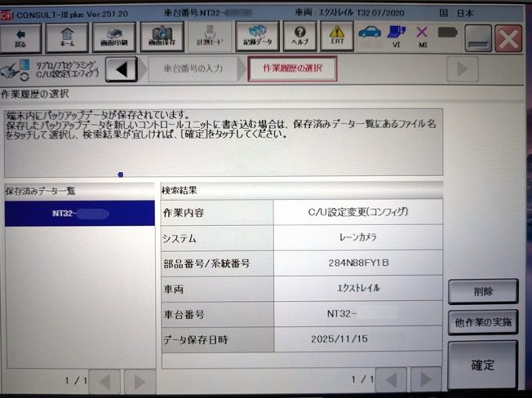
Task: Open the 計測モード measurement mode
Action: [x=210, y=37]
